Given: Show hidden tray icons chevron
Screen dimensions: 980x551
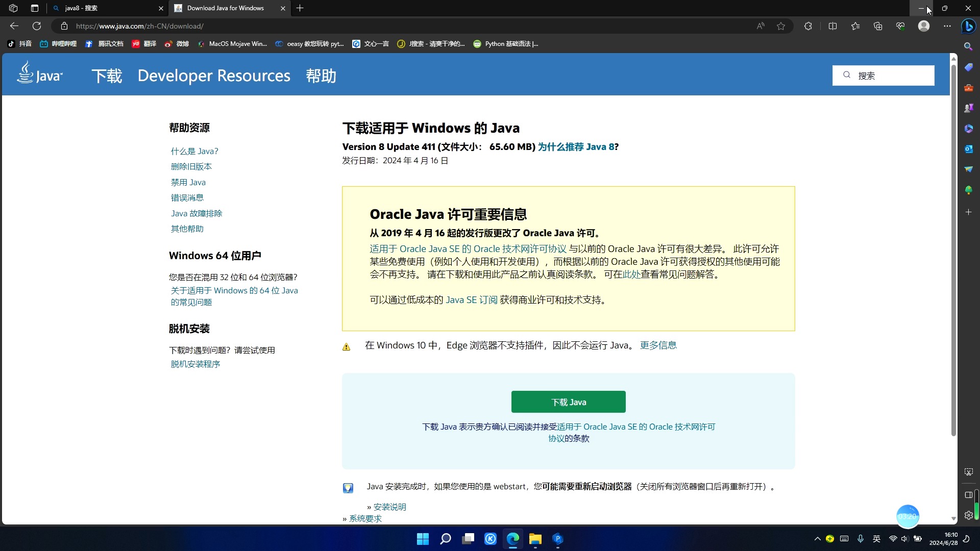Looking at the screenshot, I should click(x=817, y=539).
